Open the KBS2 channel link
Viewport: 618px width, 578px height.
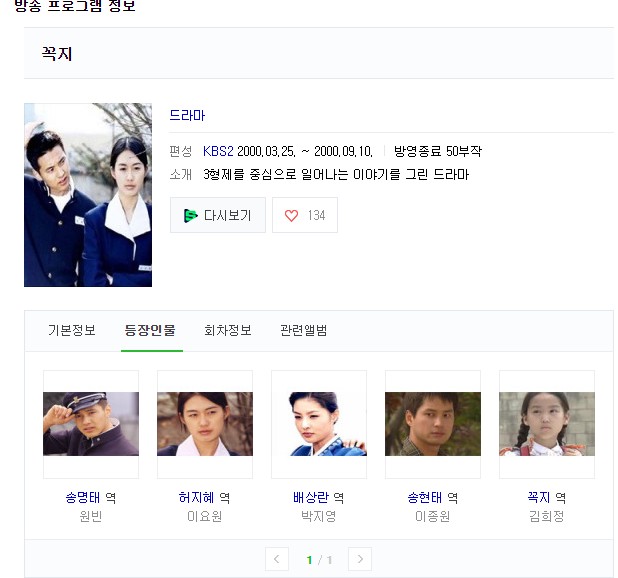coord(218,151)
